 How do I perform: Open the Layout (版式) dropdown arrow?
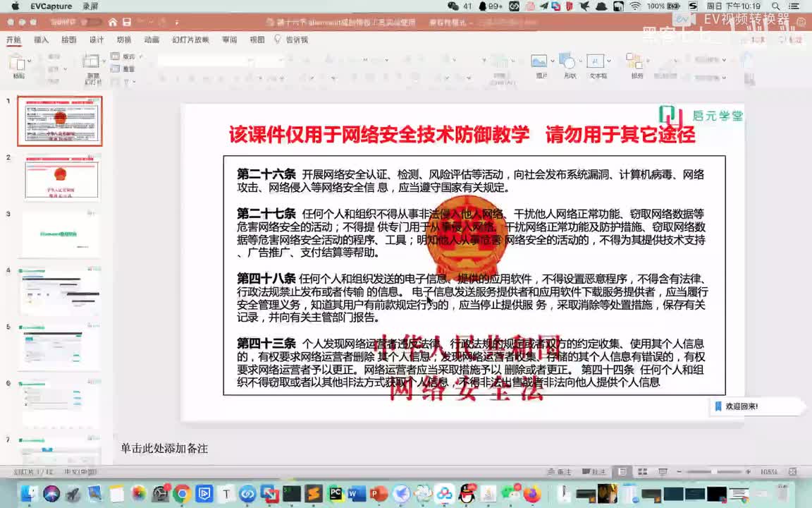coord(140,56)
